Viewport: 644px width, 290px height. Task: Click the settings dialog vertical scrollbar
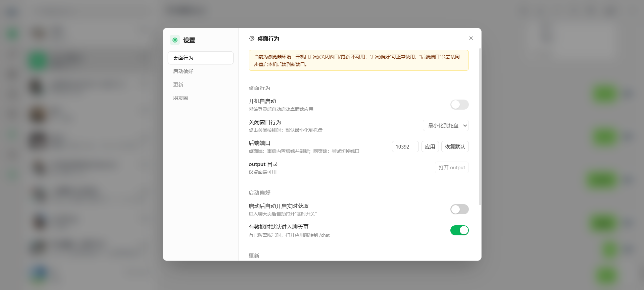(x=480, y=127)
